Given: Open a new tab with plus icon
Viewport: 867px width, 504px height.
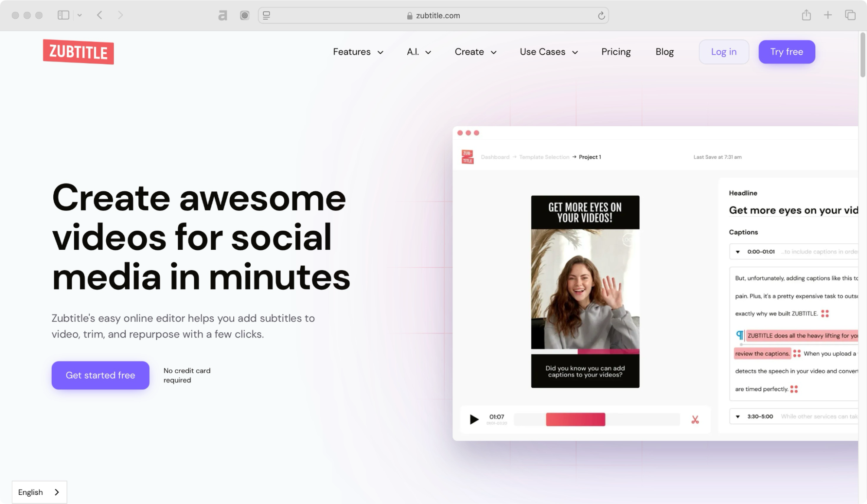Looking at the screenshot, I should [828, 15].
